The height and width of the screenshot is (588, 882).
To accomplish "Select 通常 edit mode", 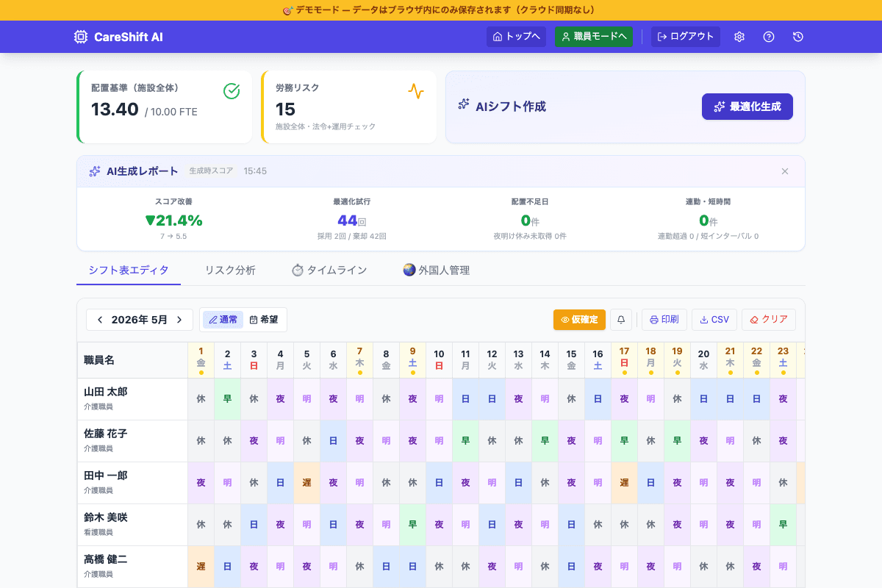I will point(223,320).
